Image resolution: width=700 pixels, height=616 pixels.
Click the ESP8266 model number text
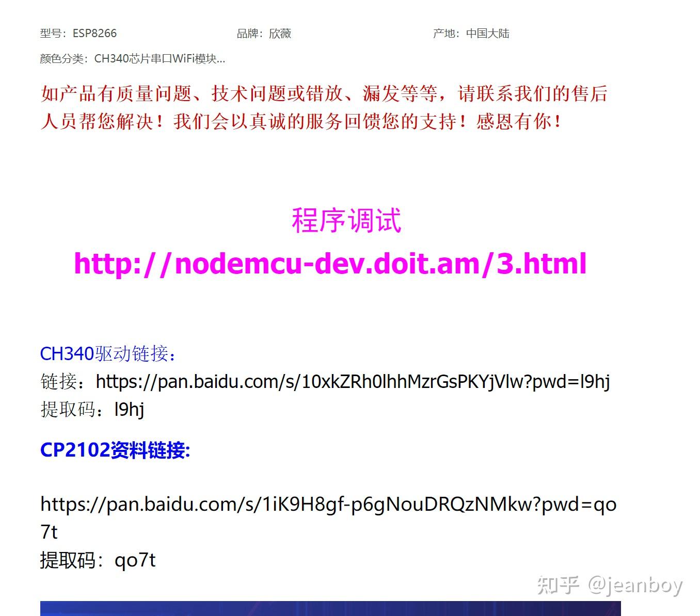97,33
